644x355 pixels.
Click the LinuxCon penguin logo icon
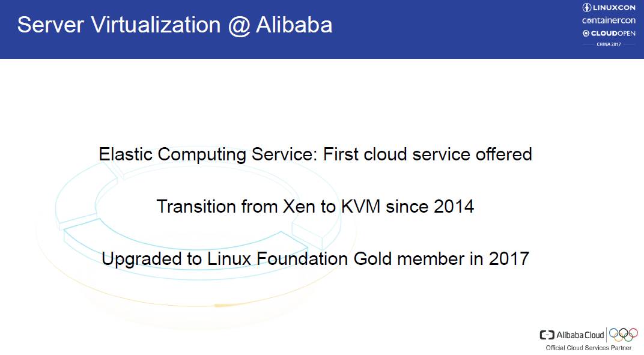click(587, 8)
